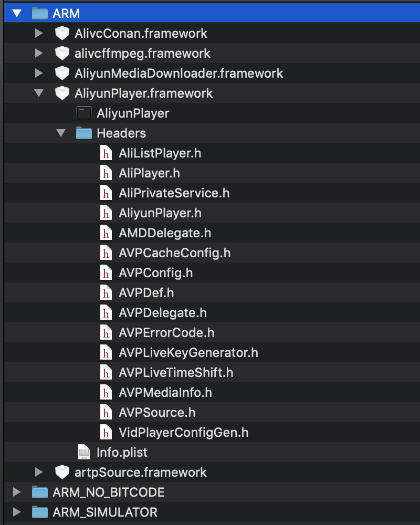Image resolution: width=420 pixels, height=525 pixels.
Task: Click header file icon for AVPLiveKeyGenerator.h
Action: point(106,353)
